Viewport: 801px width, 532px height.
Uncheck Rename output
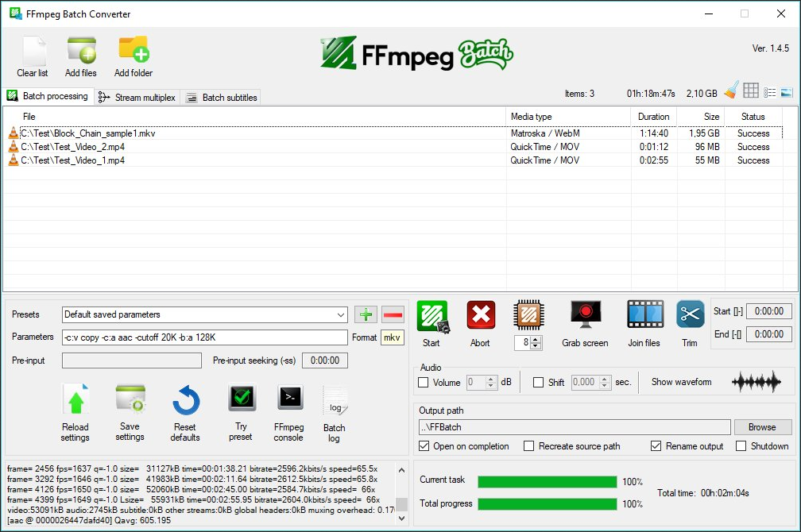point(656,446)
